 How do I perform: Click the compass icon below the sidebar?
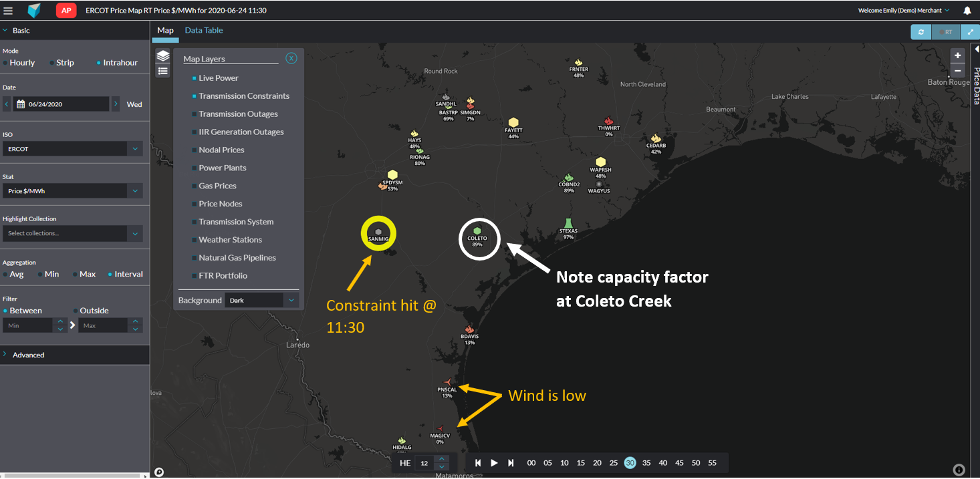[158, 472]
